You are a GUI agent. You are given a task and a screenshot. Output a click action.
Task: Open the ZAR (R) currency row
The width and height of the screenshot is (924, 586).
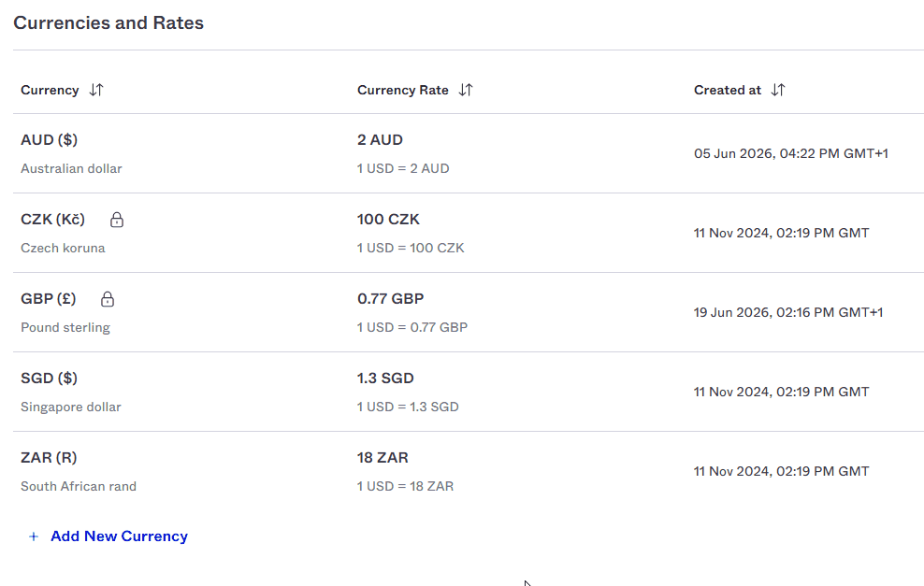(x=469, y=472)
